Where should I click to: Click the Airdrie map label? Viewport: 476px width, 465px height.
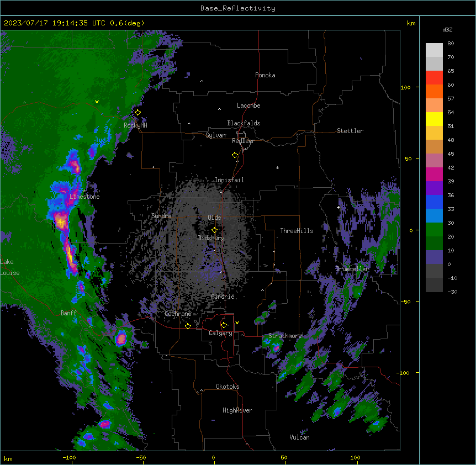(223, 297)
